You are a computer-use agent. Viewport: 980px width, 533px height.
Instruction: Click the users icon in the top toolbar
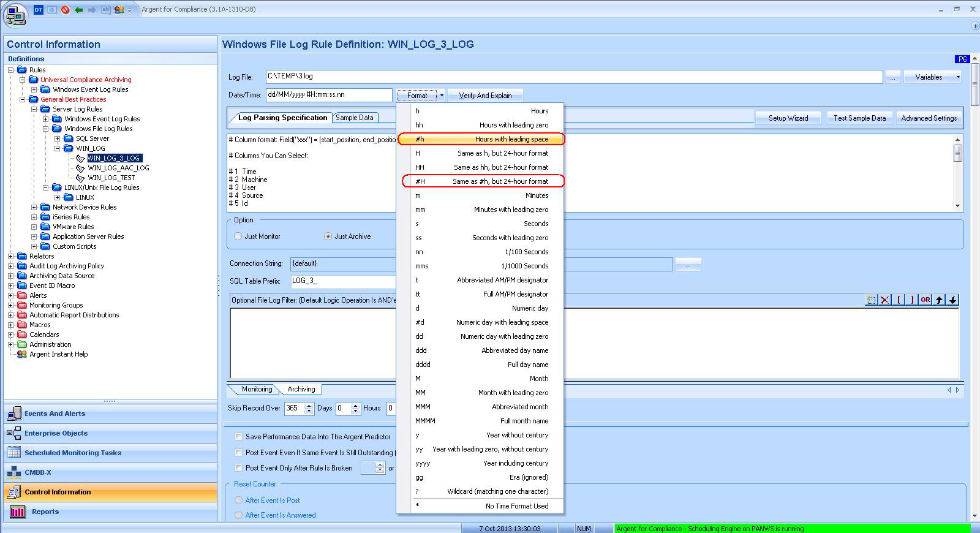119,10
